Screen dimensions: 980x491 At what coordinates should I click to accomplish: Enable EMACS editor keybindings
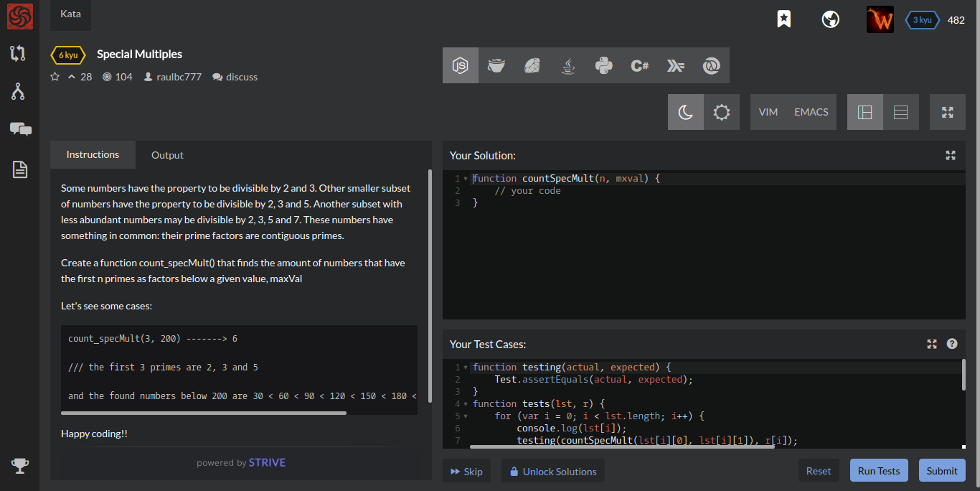coord(811,112)
